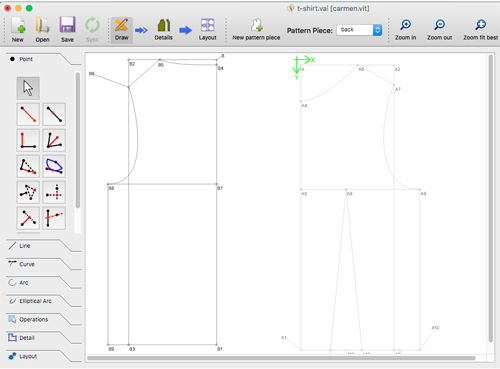Select point along perpendicular tool
Screen dimensions: 500x369
(x=28, y=140)
